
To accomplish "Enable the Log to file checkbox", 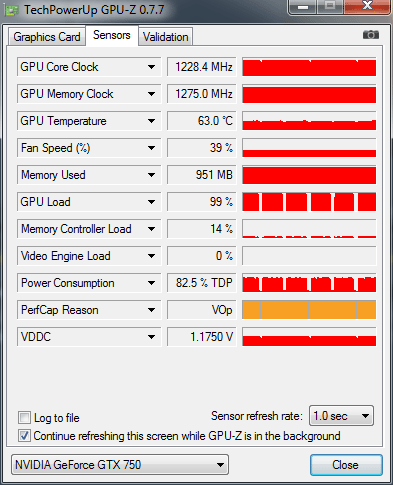I will click(24, 417).
